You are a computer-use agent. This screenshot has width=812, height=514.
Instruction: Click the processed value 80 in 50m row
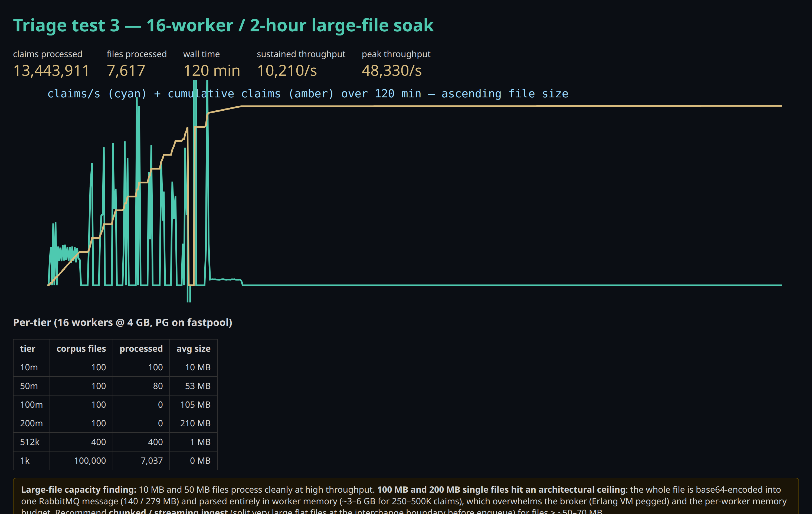[x=141, y=385]
